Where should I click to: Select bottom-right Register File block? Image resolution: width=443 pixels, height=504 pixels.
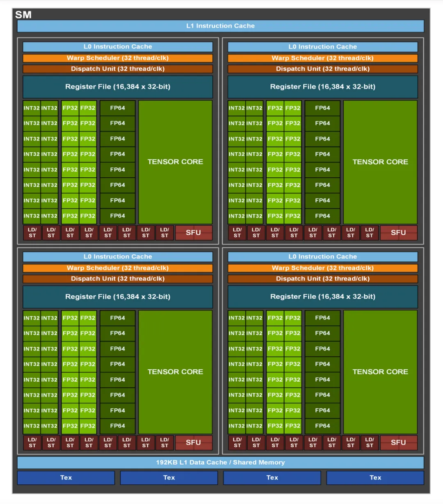tap(322, 297)
